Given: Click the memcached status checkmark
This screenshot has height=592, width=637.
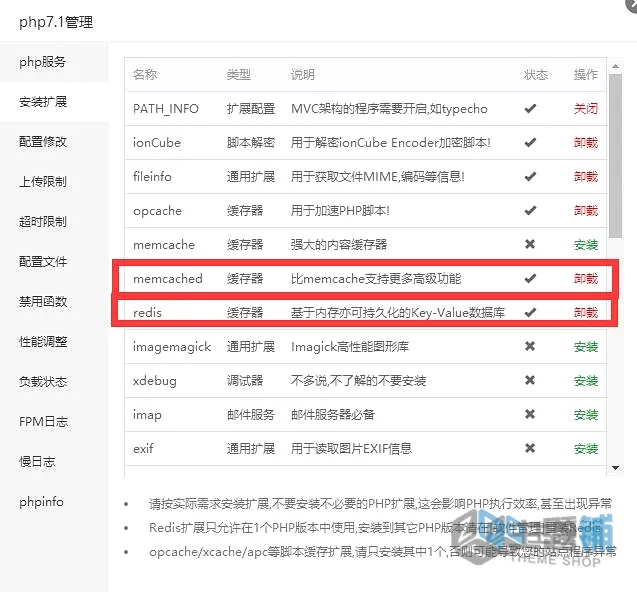Looking at the screenshot, I should point(530,278).
